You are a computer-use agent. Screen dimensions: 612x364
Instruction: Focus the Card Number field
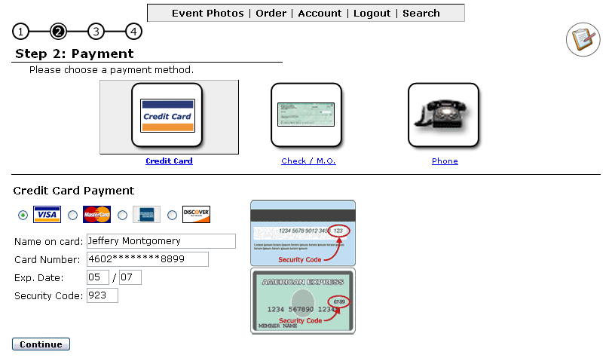pyautogui.click(x=148, y=259)
